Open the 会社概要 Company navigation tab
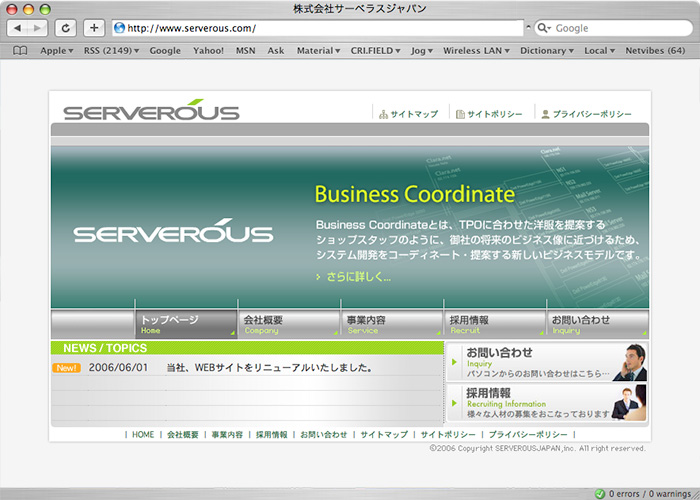The image size is (700, 500). coord(289,324)
